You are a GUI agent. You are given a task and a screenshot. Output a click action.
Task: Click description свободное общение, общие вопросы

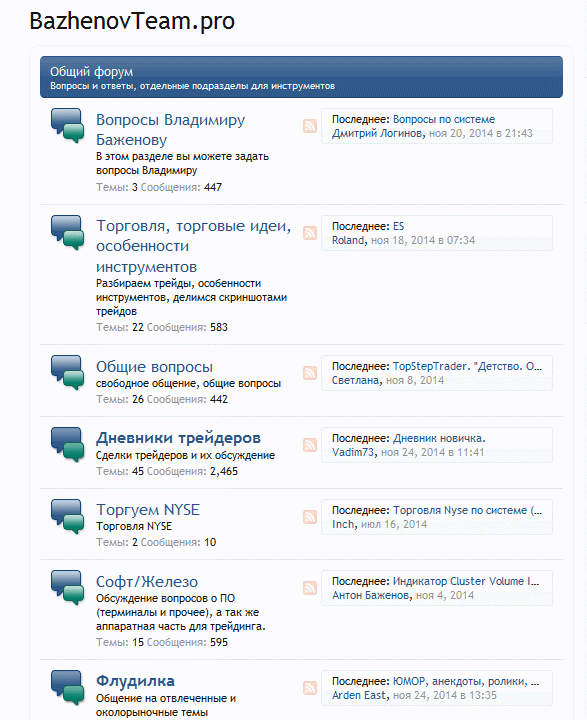188,383
